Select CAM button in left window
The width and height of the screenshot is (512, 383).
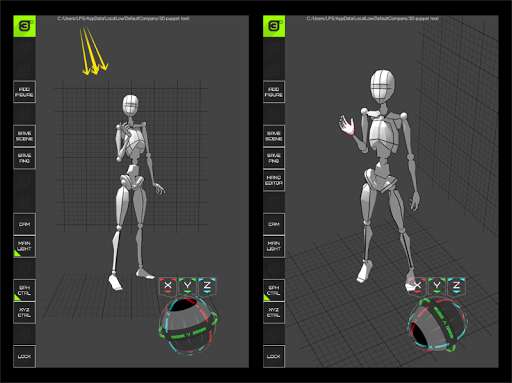[x=24, y=224]
